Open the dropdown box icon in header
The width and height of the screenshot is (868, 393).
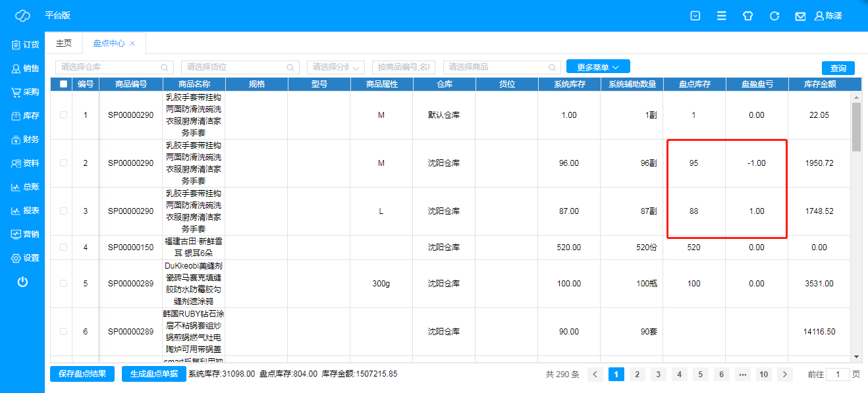click(x=695, y=16)
